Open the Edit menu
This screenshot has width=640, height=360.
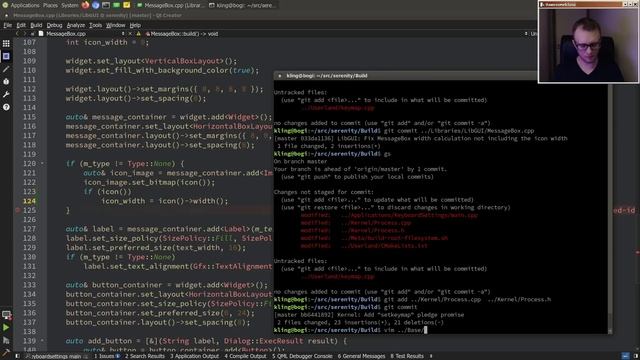click(x=21, y=25)
